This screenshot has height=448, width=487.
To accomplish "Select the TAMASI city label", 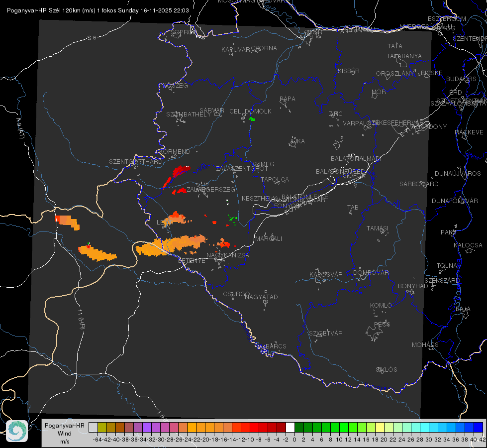I will click(378, 228).
